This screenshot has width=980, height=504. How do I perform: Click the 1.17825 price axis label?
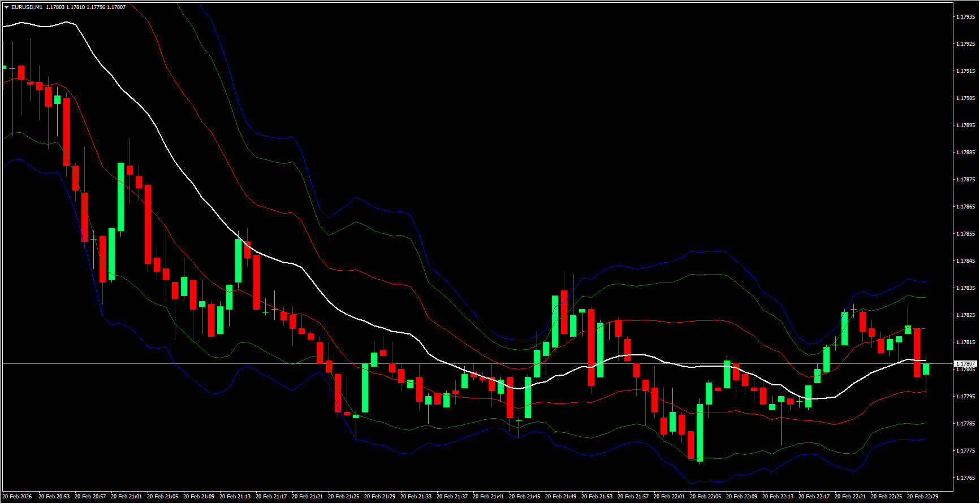click(x=965, y=315)
